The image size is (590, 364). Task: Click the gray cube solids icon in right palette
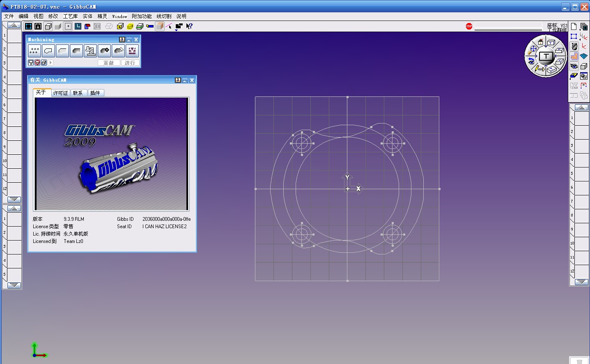584,66
